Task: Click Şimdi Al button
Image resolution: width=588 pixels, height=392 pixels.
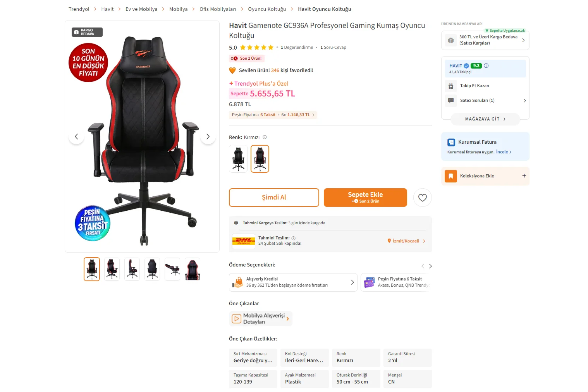Action: coord(274,198)
